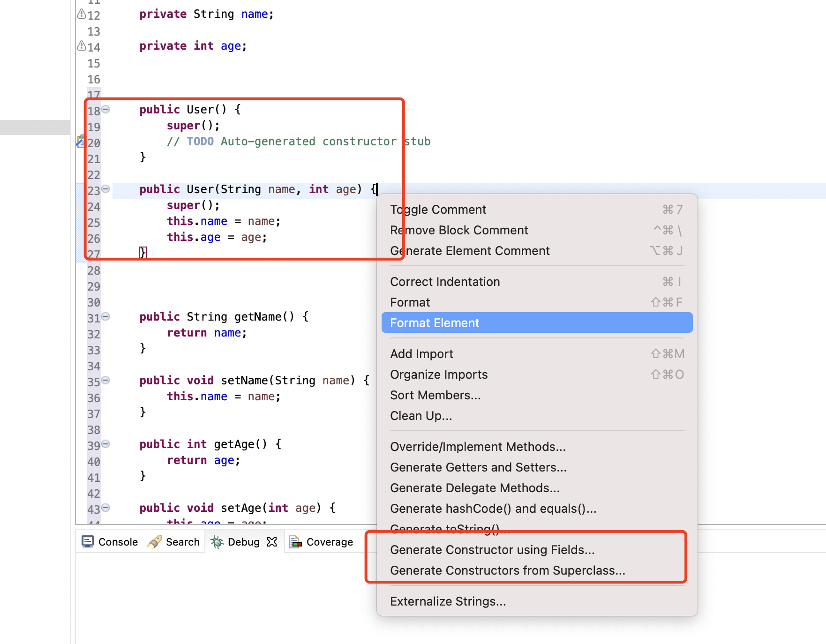Viewport: 826px width, 644px height.
Task: Choose Generate hashCode() and equals()
Action: [x=537, y=509]
